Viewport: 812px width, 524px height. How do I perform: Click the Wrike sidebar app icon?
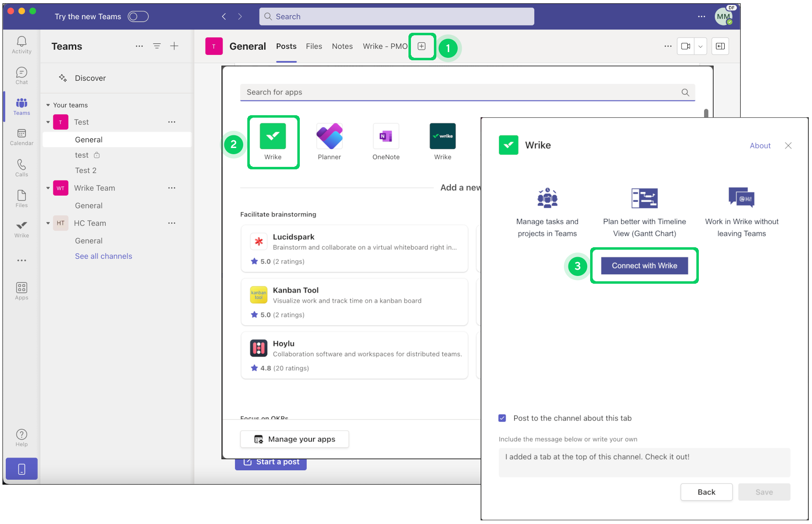click(22, 229)
